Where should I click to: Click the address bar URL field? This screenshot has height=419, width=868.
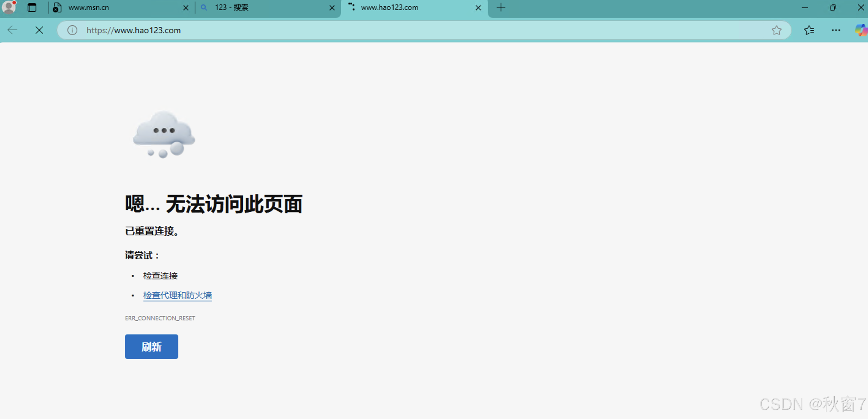point(404,30)
